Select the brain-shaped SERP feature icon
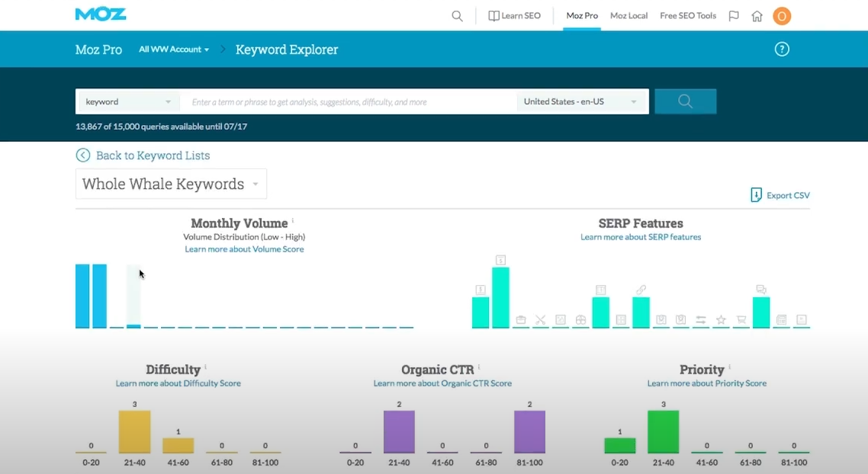This screenshot has width=868, height=474. point(580,320)
